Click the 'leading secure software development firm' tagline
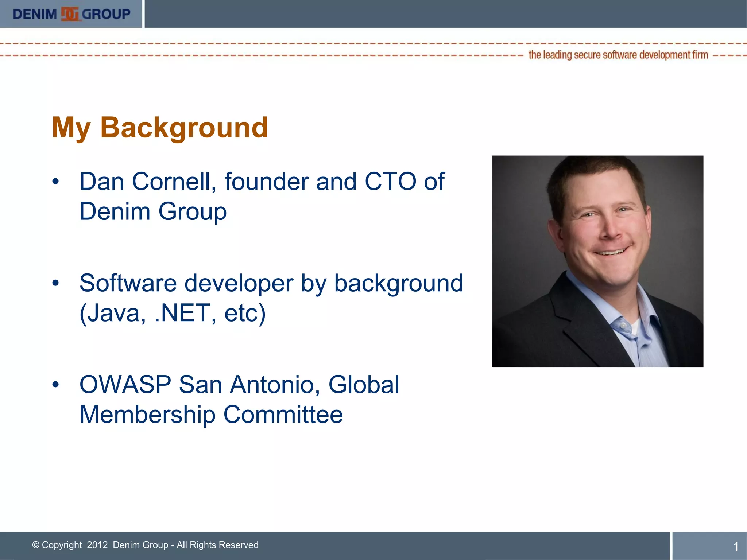Viewport: 747px width, 560px height. coord(618,55)
